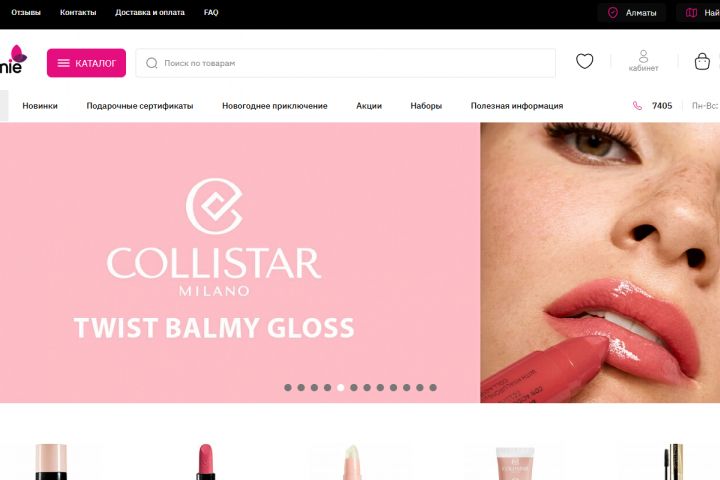Open the pink lipstick product thumbnail
The image size is (720, 480).
tap(206, 462)
